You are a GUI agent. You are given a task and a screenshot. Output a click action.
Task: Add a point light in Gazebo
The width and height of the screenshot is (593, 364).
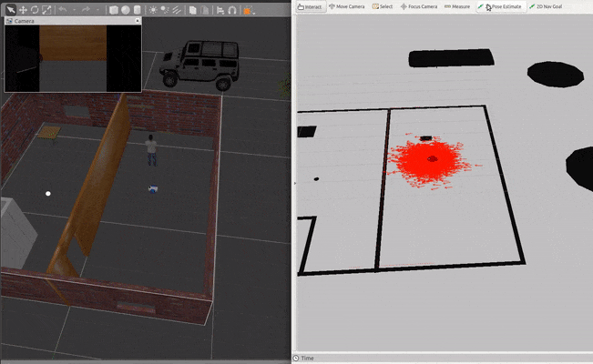pyautogui.click(x=153, y=10)
